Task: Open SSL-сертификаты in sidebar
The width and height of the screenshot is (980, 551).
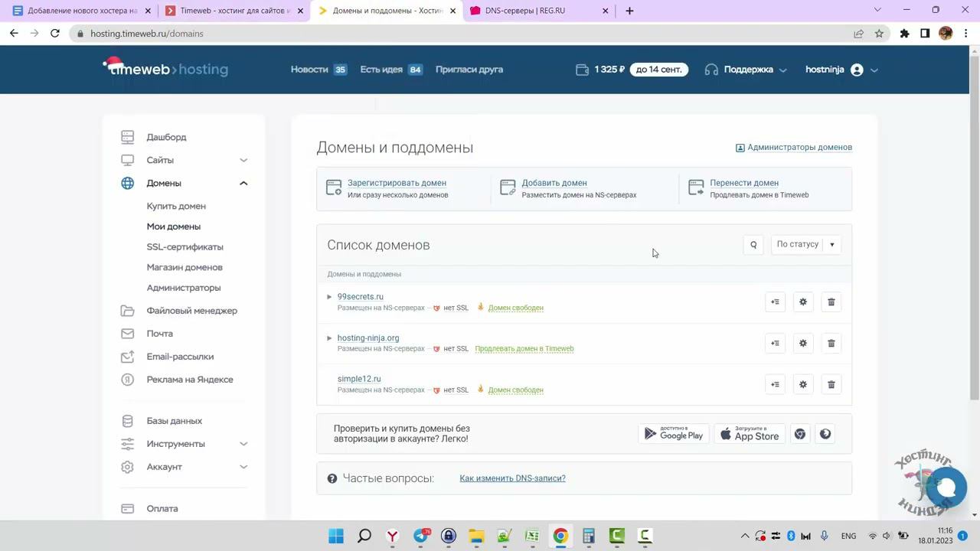Action: pos(185,247)
